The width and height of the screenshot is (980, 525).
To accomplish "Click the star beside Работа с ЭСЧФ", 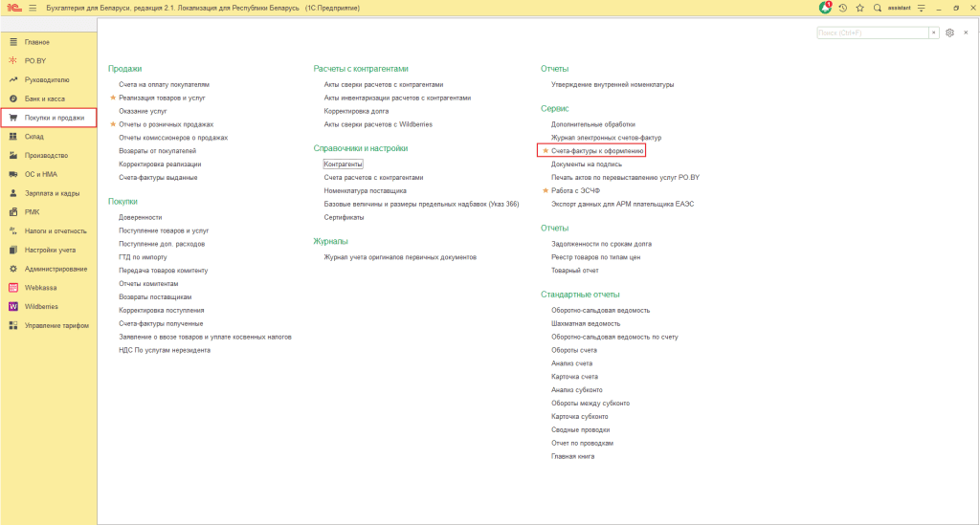I will (x=546, y=190).
